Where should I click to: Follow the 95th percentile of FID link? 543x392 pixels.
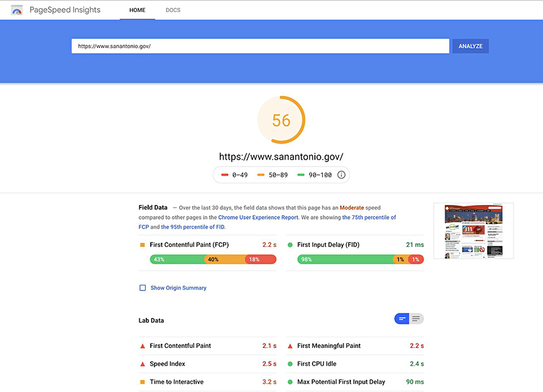(192, 227)
